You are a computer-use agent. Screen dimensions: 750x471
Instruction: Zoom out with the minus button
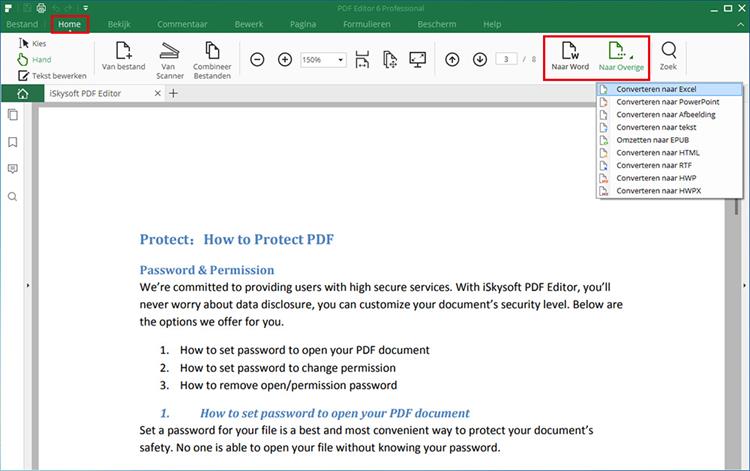pos(257,60)
